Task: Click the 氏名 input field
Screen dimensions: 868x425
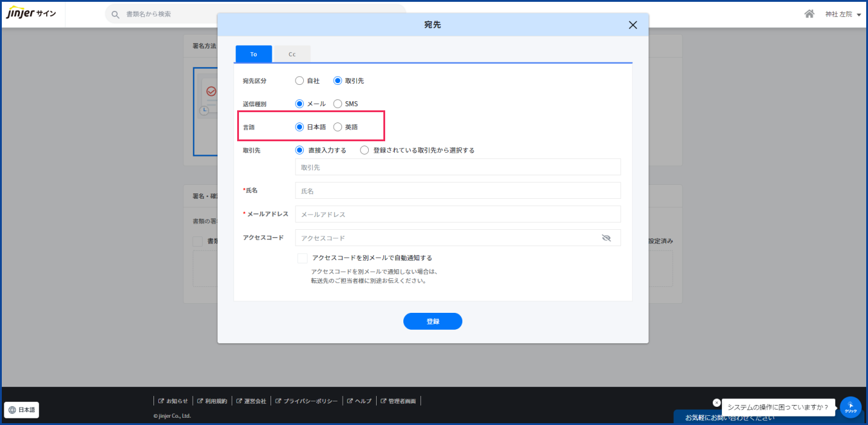Action: pos(457,191)
